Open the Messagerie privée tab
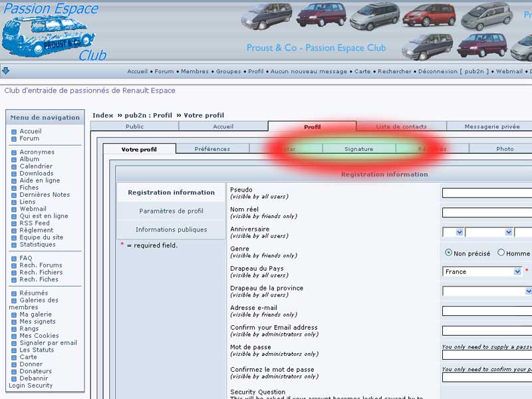Image resolution: width=532 pixels, height=399 pixels. [491, 126]
